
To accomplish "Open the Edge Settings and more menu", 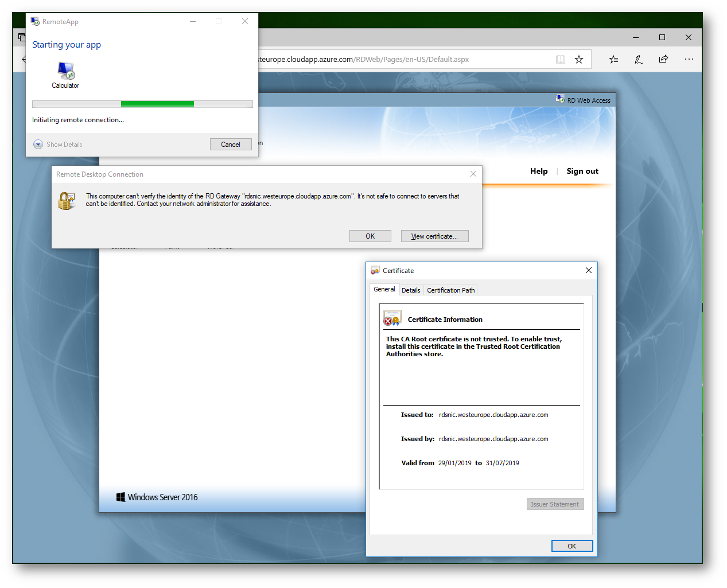I will [689, 59].
